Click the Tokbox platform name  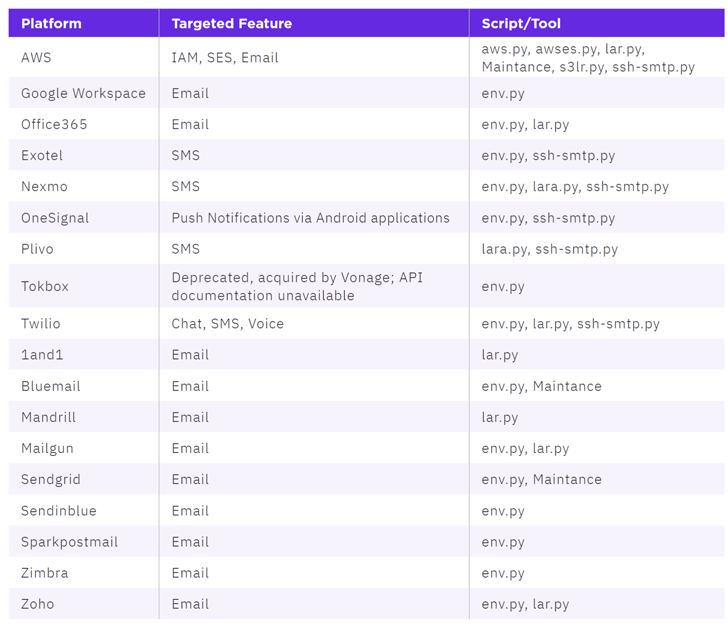pyautogui.click(x=45, y=286)
